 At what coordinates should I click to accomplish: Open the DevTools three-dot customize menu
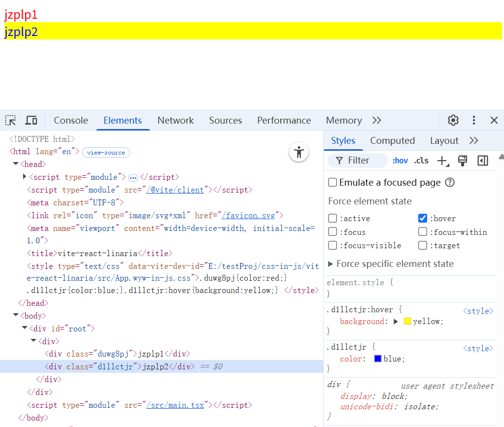pos(473,121)
